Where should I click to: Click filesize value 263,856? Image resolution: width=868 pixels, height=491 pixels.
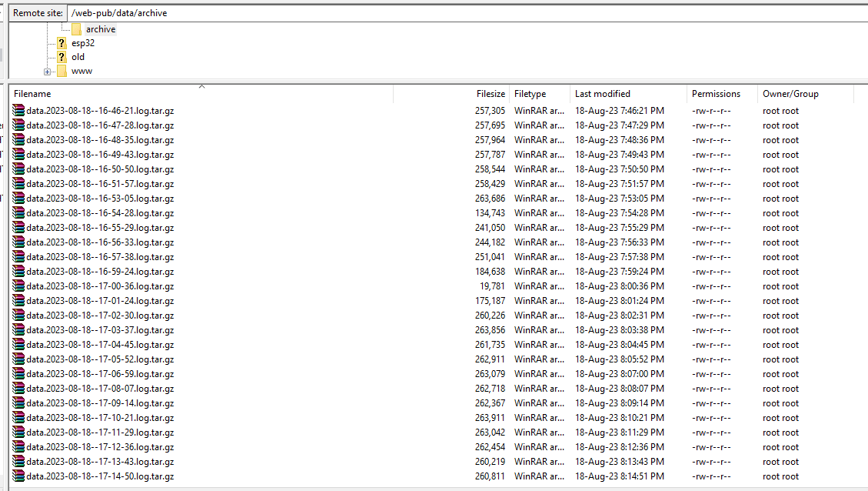(x=490, y=330)
